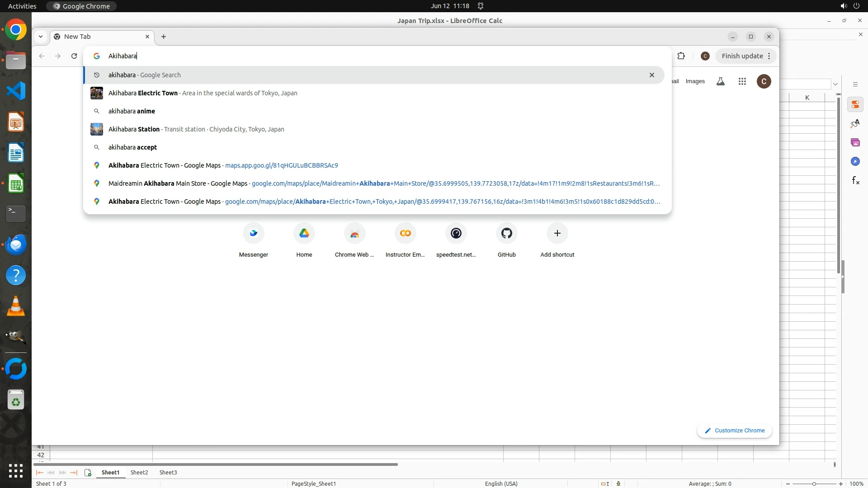
Task: Click the Calc zoom slider handle
Action: 814,484
